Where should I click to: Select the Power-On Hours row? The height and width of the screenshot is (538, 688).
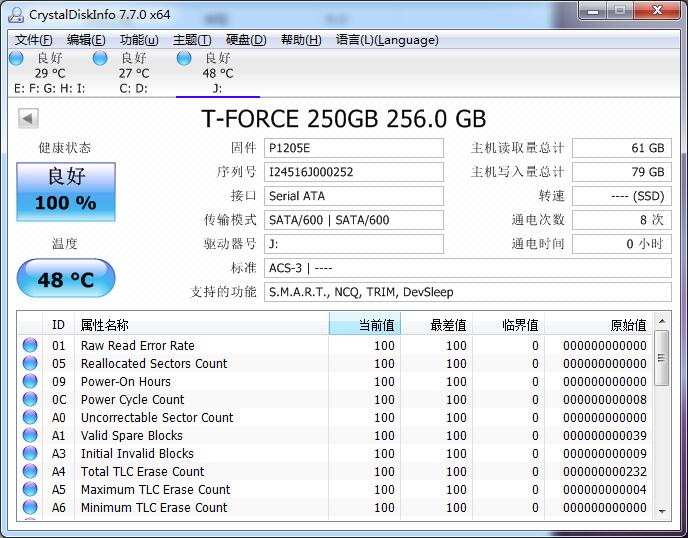pyautogui.click(x=335, y=381)
